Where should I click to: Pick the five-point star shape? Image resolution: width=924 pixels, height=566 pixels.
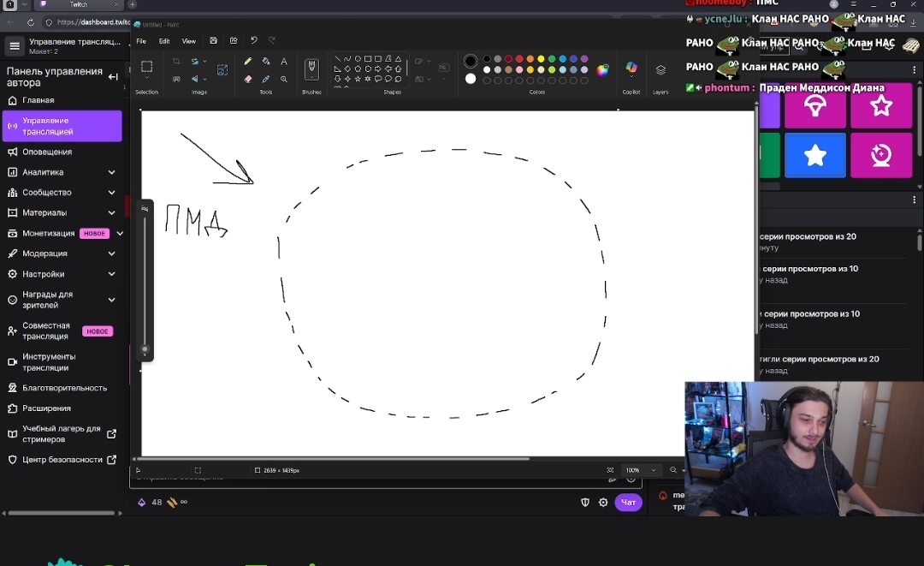(358, 79)
